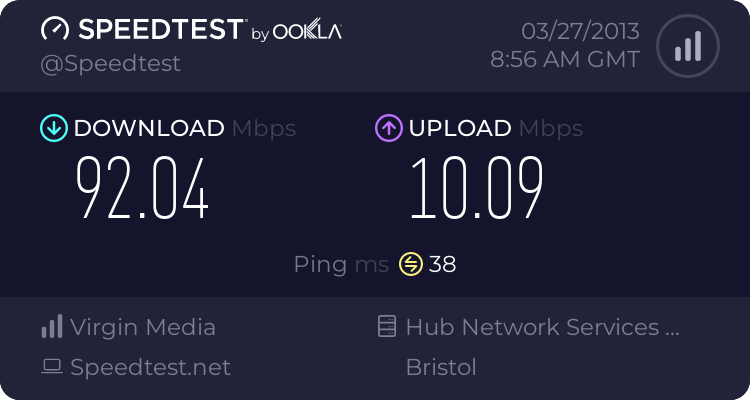Click the laptop icon beside Speedtest.net
Viewport: 750px width, 400px height.
coord(51,368)
